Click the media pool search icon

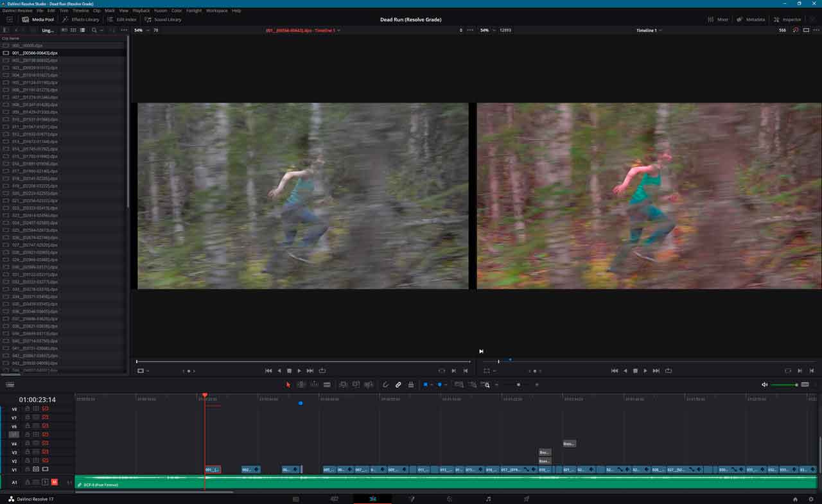94,30
